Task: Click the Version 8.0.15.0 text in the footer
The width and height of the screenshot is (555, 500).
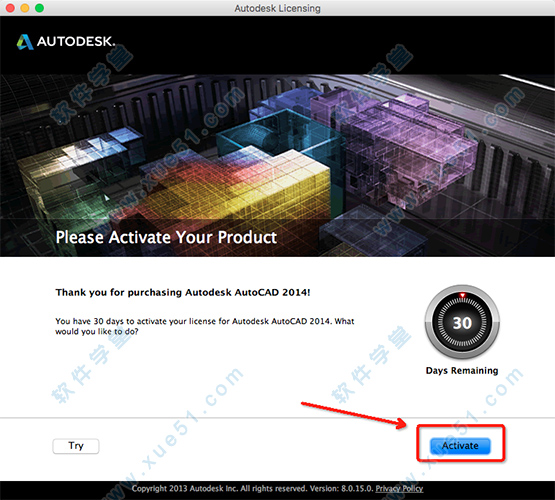Action: coord(342,489)
